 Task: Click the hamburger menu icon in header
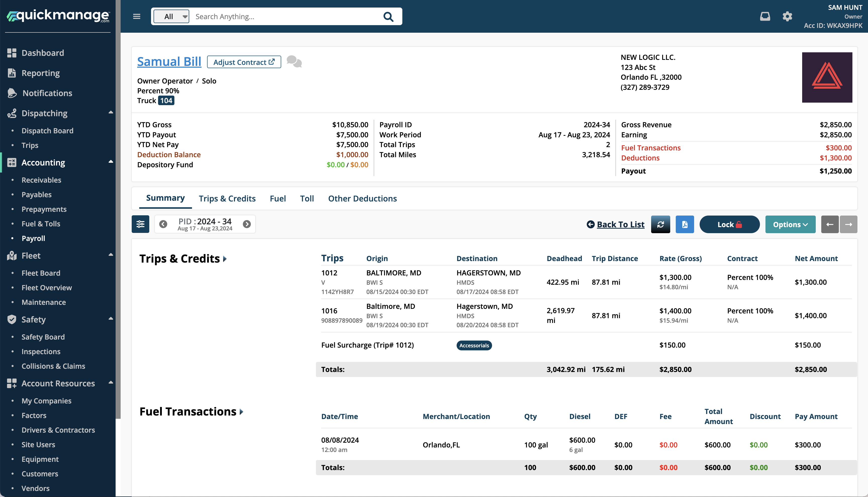tap(136, 16)
